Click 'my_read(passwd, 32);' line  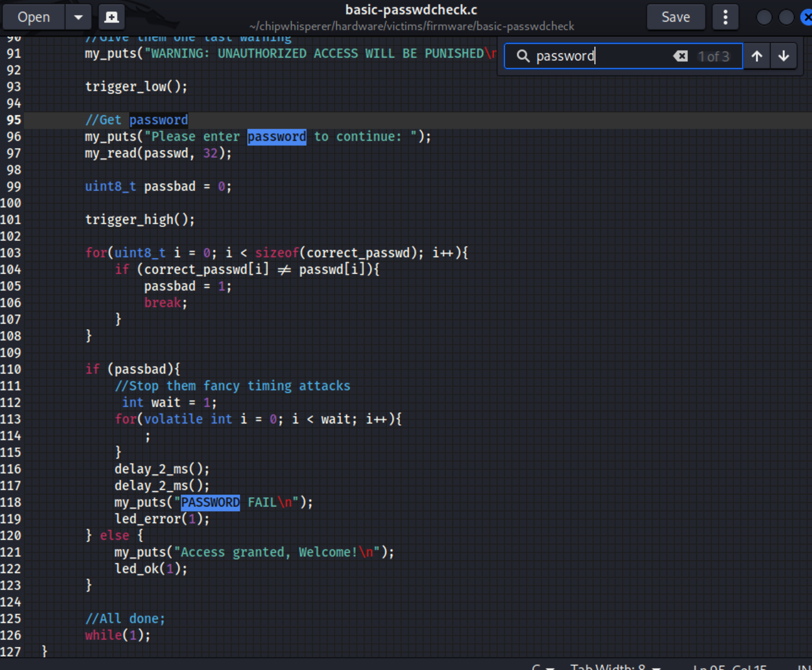click(x=158, y=153)
